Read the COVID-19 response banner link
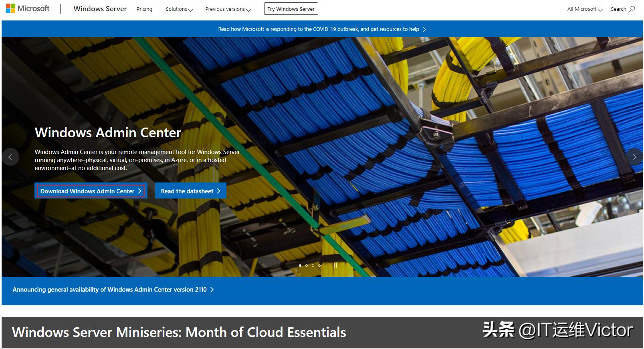 (x=322, y=29)
